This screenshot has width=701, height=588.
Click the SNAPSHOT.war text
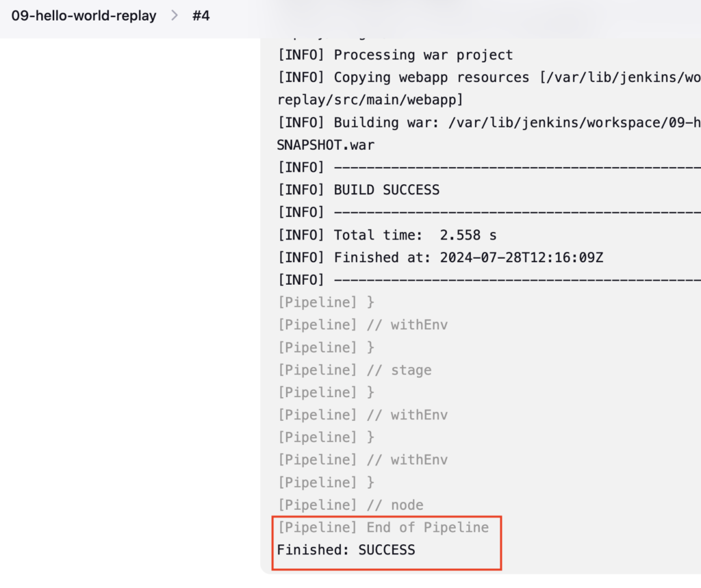[x=326, y=145]
